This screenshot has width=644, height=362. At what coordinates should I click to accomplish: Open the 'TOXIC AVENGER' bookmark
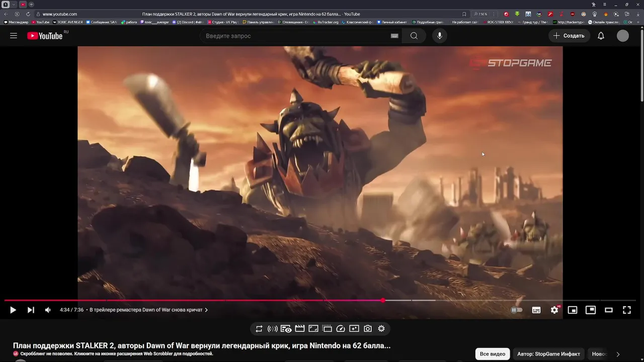click(68, 22)
